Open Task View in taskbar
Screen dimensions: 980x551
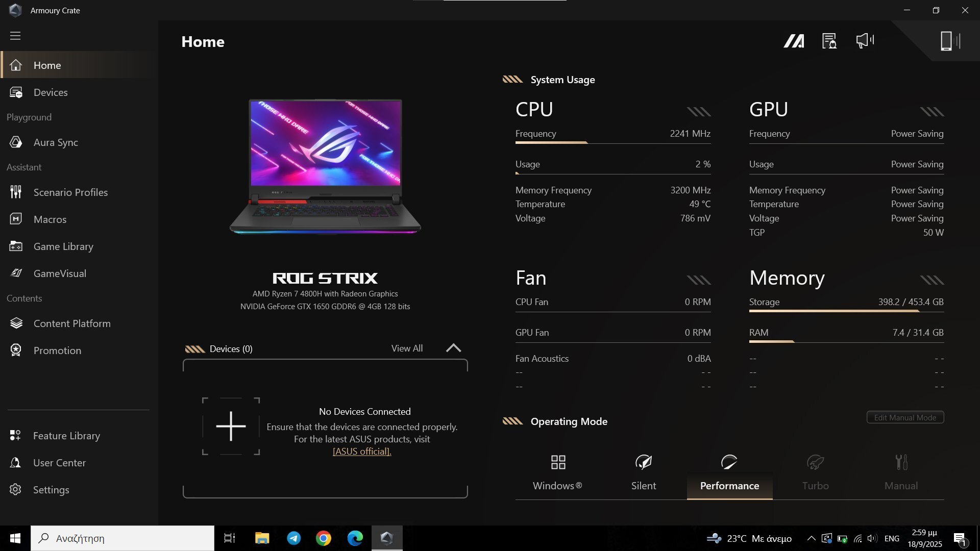230,538
